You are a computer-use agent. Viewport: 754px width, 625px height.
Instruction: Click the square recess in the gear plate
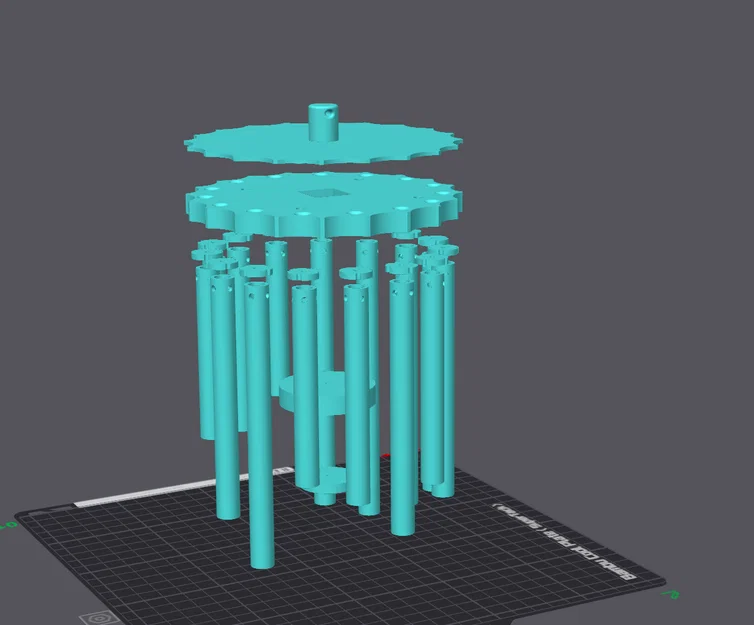point(323,193)
